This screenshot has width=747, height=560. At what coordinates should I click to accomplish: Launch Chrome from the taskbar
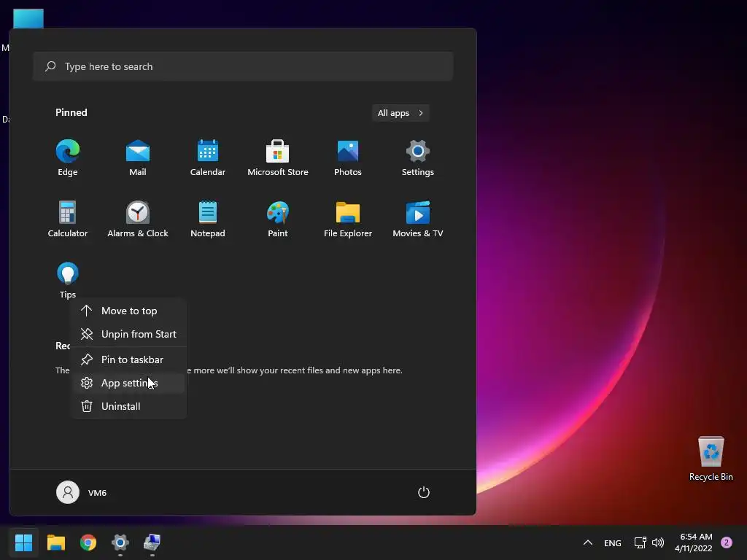(88, 542)
